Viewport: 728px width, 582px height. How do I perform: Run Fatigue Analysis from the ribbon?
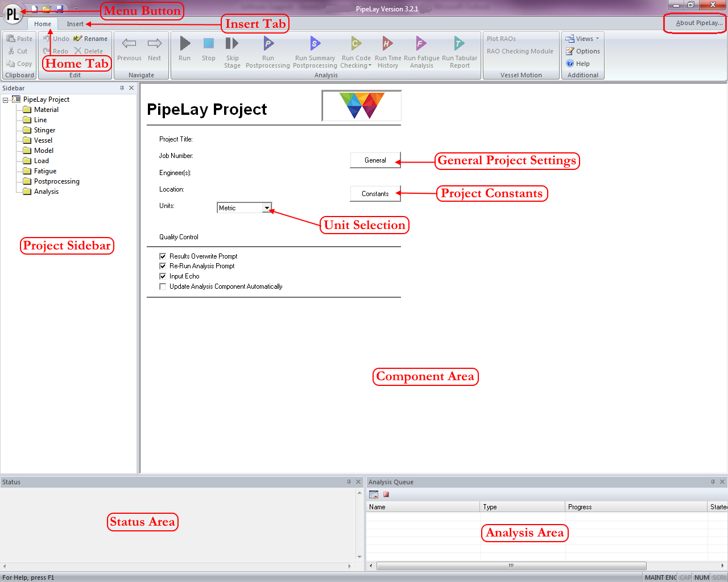coord(421,44)
